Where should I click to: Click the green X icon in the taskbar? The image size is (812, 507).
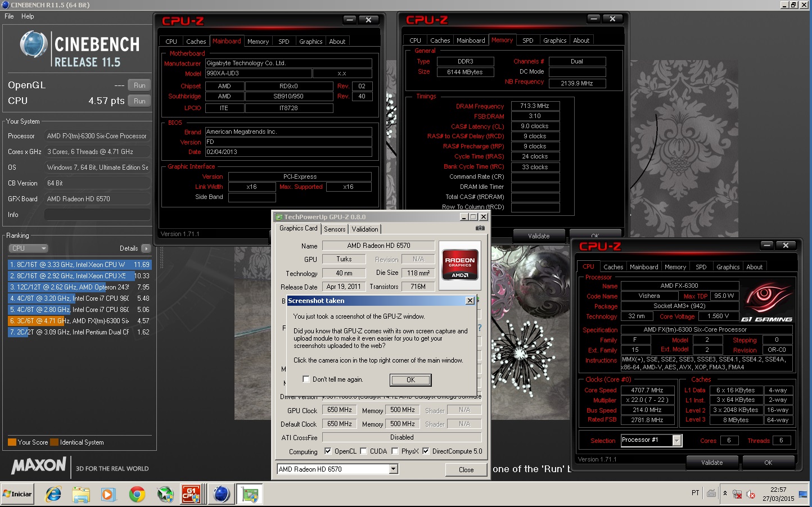coord(165,494)
